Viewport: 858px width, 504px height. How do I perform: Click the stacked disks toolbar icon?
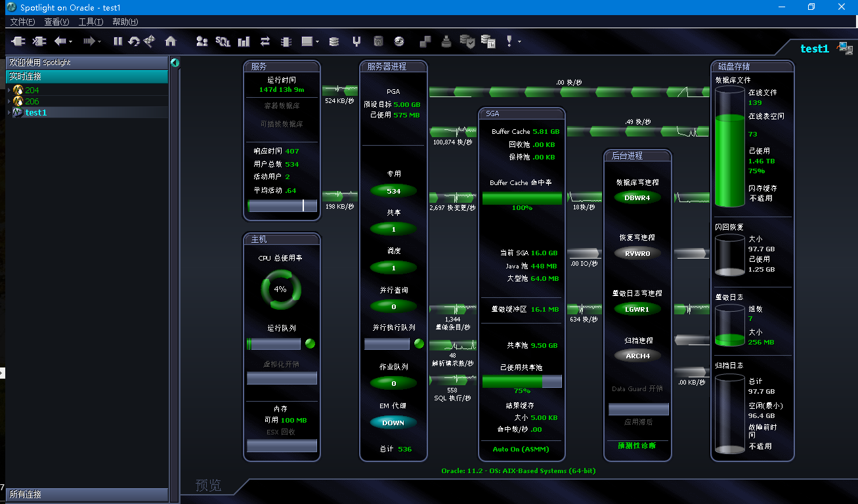point(334,41)
